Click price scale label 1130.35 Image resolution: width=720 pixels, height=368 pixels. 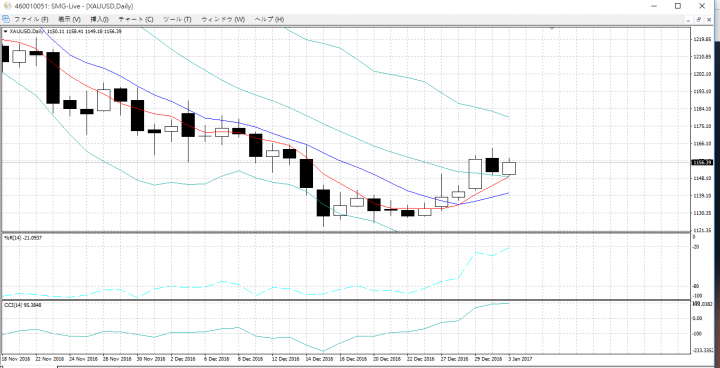click(703, 213)
